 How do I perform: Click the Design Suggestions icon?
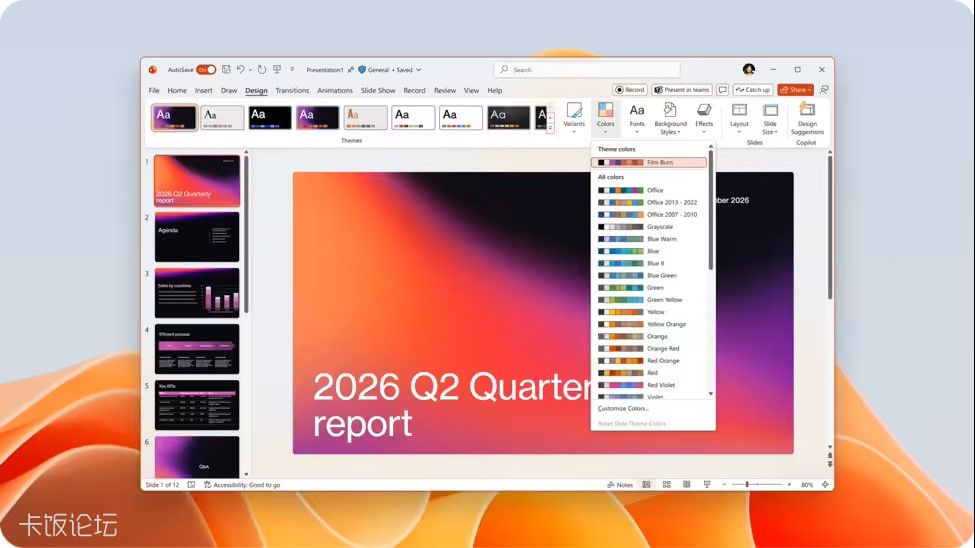coord(807,118)
